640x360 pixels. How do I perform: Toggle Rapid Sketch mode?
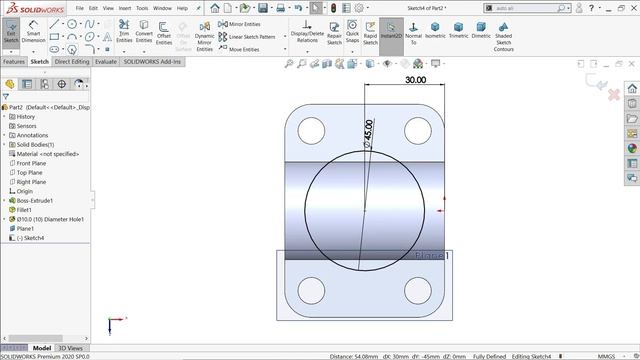pyautogui.click(x=370, y=33)
